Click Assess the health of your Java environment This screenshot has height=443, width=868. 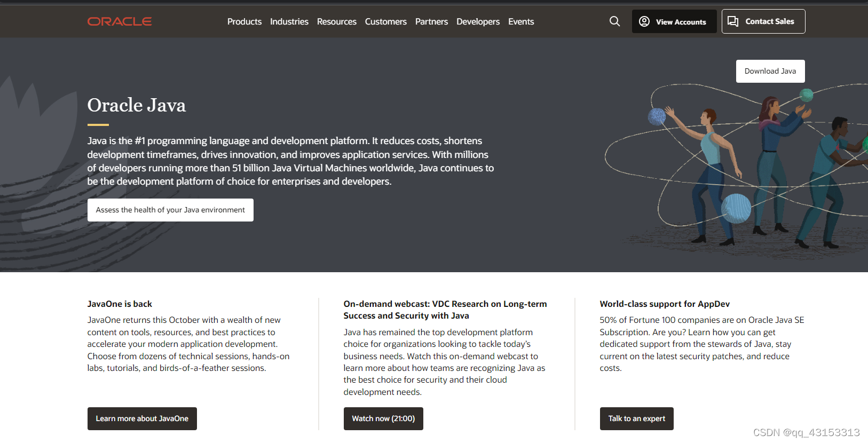[170, 210]
